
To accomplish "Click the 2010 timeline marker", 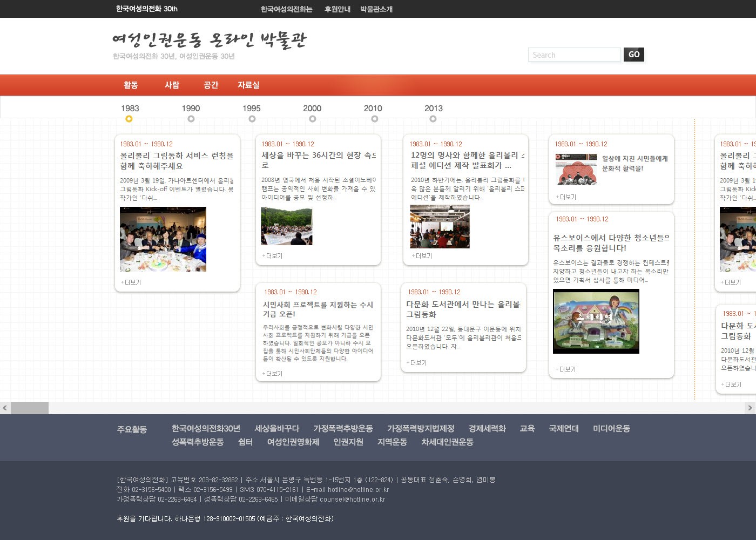I will [374, 119].
